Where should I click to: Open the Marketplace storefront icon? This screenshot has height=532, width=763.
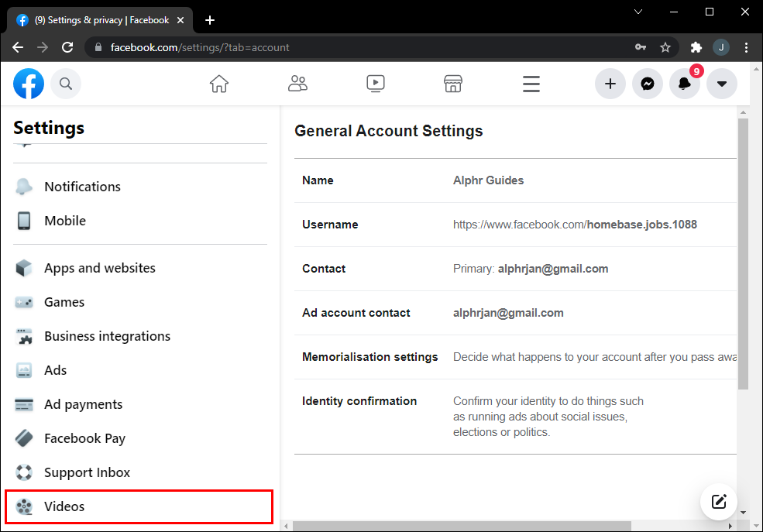453,84
